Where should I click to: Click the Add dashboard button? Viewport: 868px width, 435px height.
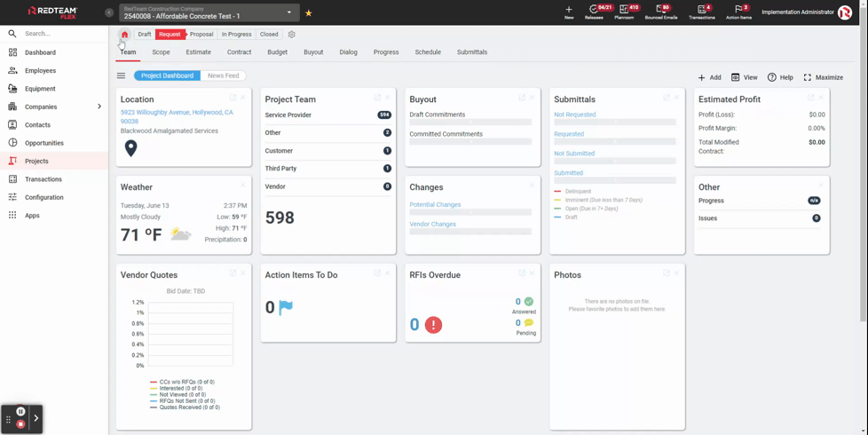coord(709,77)
